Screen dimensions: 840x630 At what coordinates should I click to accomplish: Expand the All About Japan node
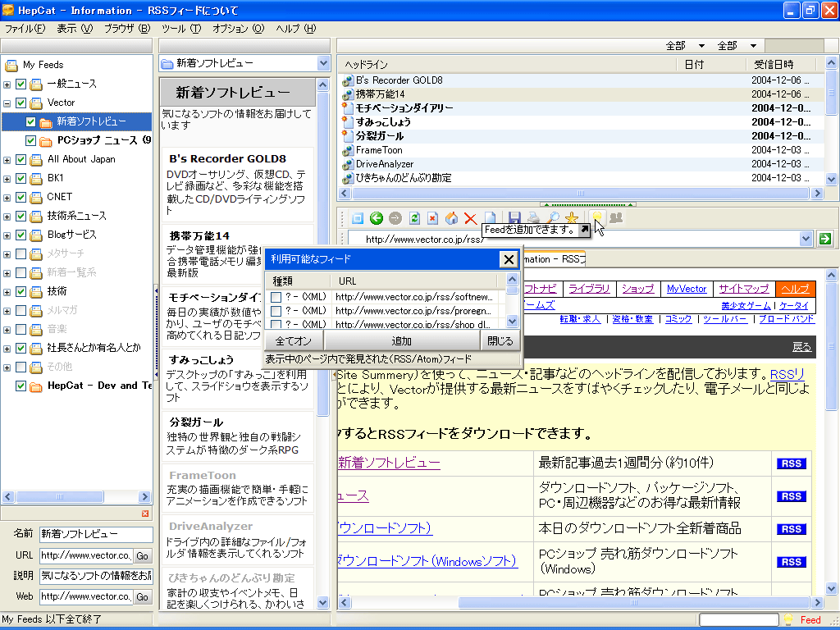(7, 160)
